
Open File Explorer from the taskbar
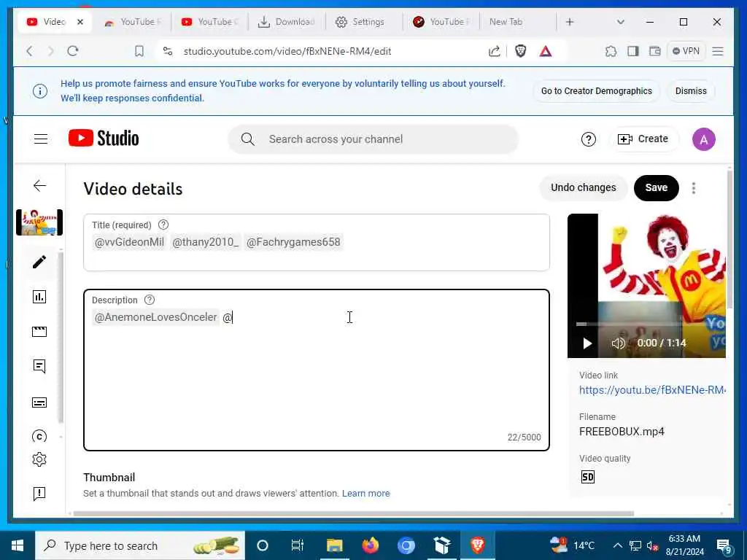(334, 545)
